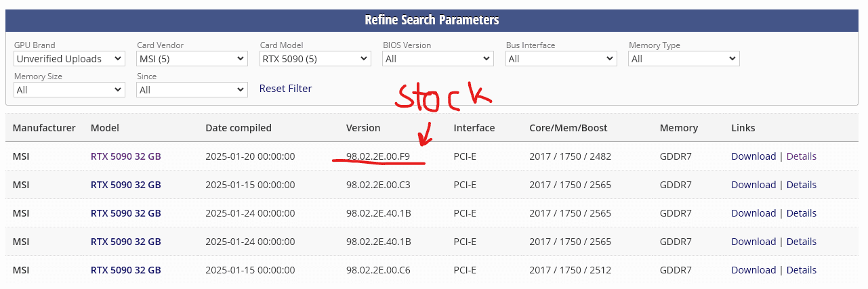Image resolution: width=868 pixels, height=289 pixels.
Task: Expand the Memory Type dropdown
Action: pyautogui.click(x=684, y=59)
